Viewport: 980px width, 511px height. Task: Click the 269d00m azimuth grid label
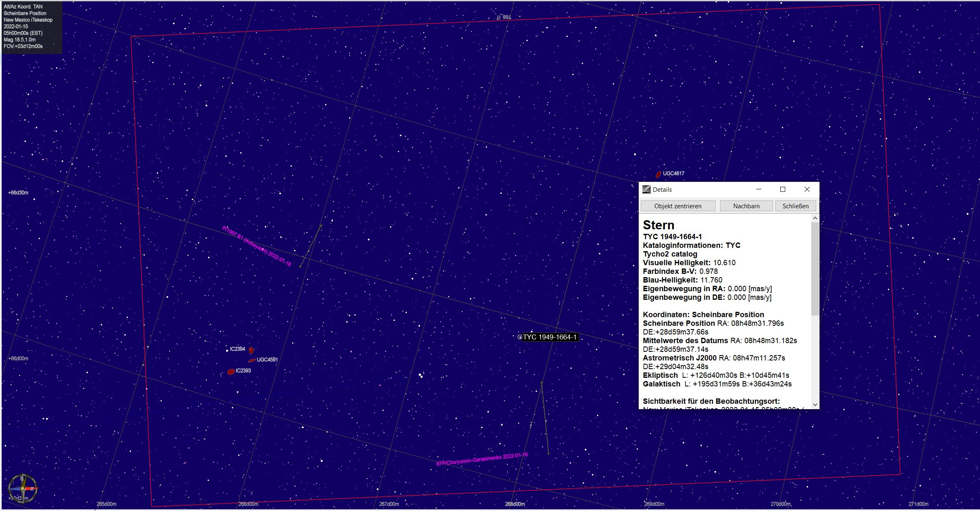(654, 504)
